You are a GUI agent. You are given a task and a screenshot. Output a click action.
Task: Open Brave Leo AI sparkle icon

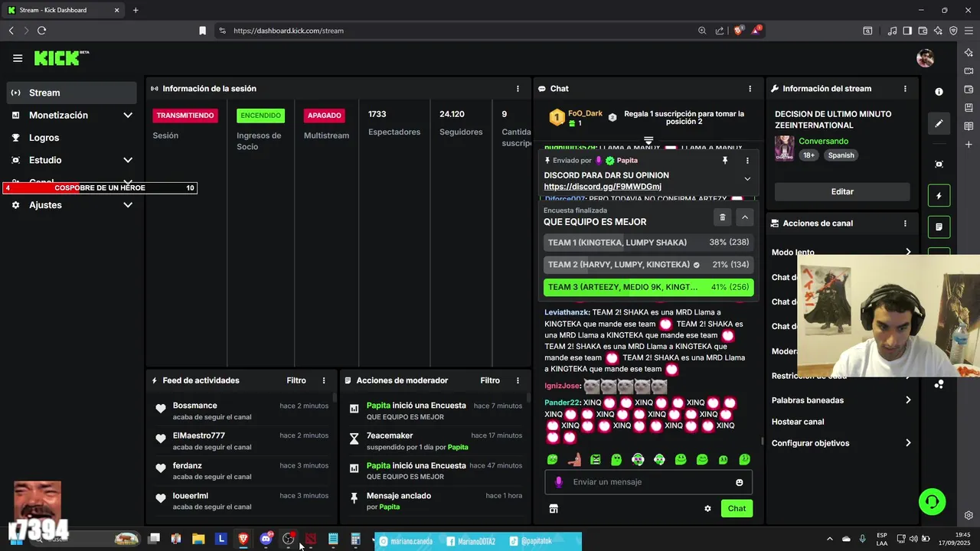click(939, 31)
